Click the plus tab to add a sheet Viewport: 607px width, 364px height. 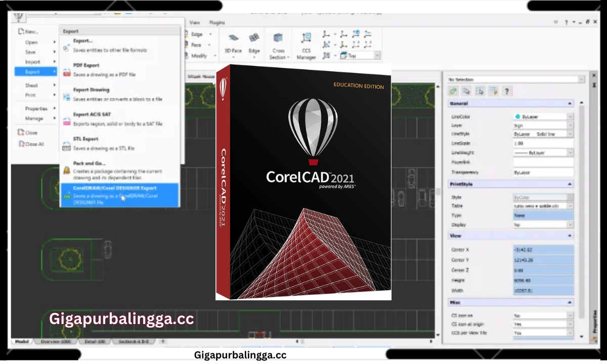(163, 341)
